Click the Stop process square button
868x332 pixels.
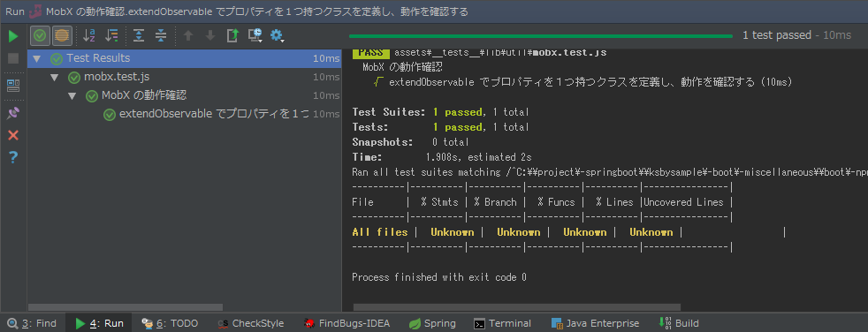[x=13, y=58]
